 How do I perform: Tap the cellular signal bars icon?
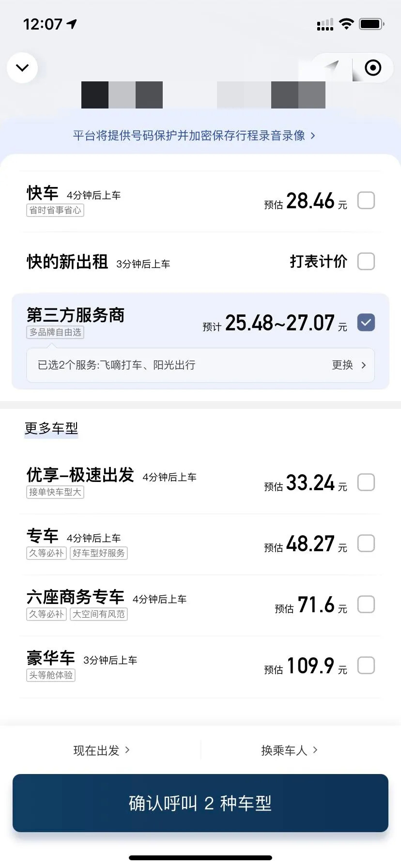click(325, 24)
